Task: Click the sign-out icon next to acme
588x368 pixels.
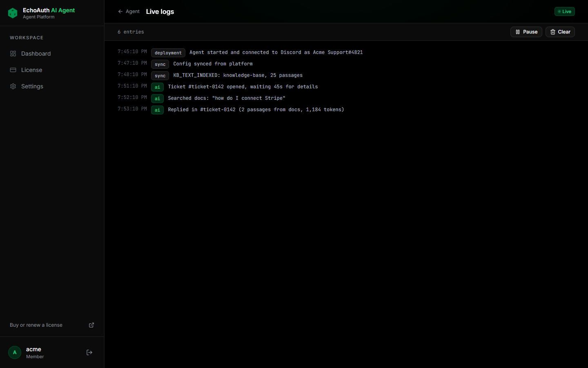Action: 89,352
